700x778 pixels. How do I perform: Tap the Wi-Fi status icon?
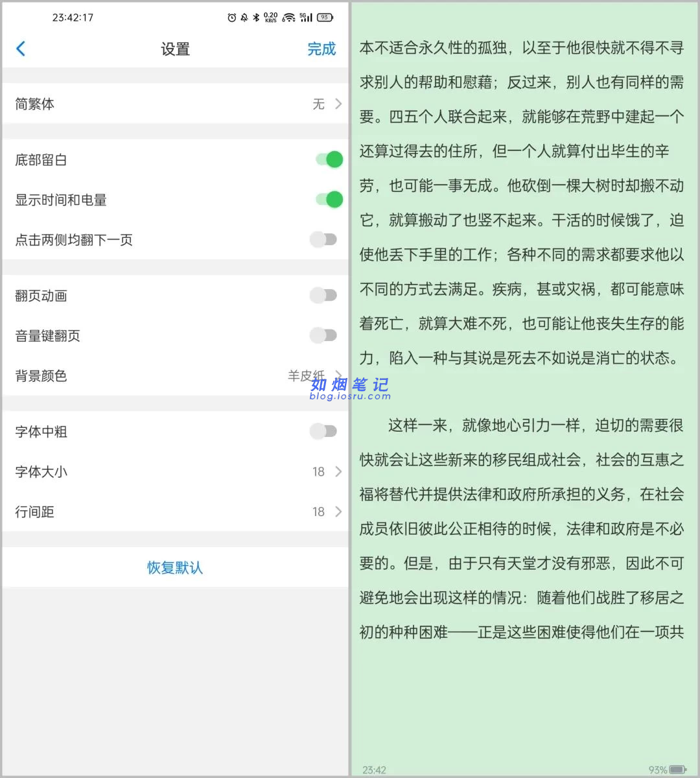point(288,18)
